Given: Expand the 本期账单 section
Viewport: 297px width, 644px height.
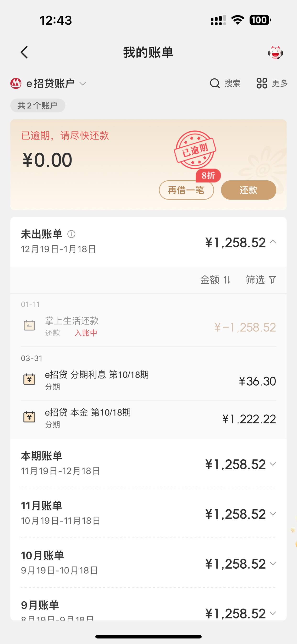Looking at the screenshot, I should [148, 463].
